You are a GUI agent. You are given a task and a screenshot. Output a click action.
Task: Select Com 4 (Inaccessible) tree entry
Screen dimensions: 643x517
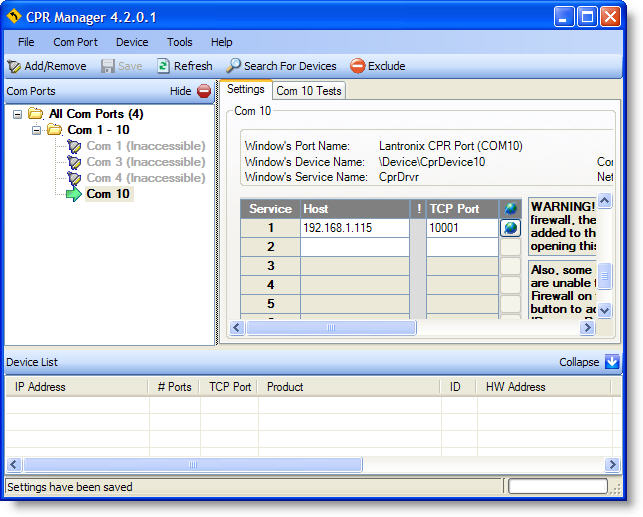click(146, 178)
